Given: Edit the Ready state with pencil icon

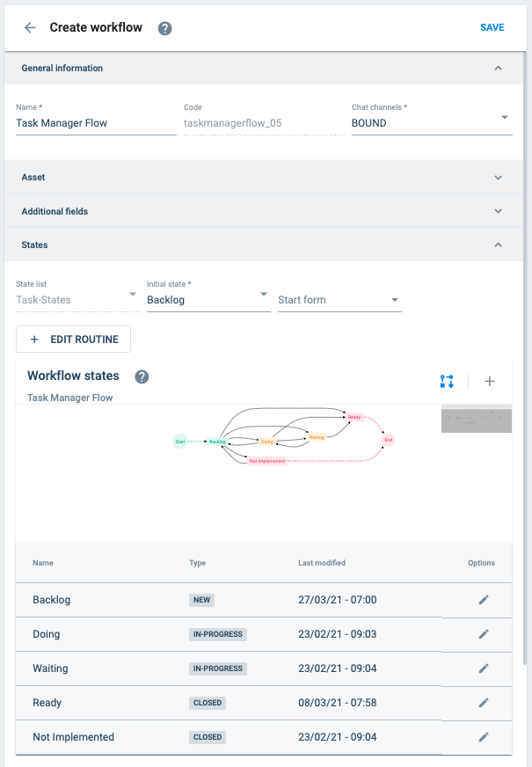Looking at the screenshot, I should (x=484, y=703).
